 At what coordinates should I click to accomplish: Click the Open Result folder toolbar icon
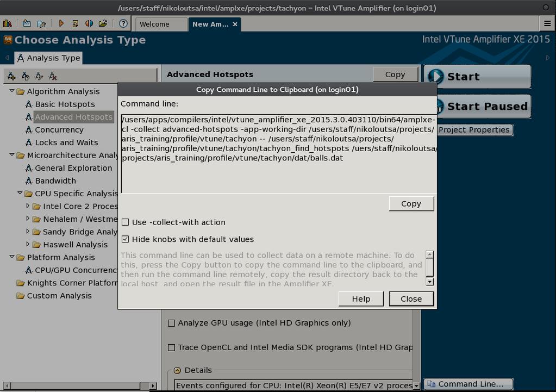(103, 24)
